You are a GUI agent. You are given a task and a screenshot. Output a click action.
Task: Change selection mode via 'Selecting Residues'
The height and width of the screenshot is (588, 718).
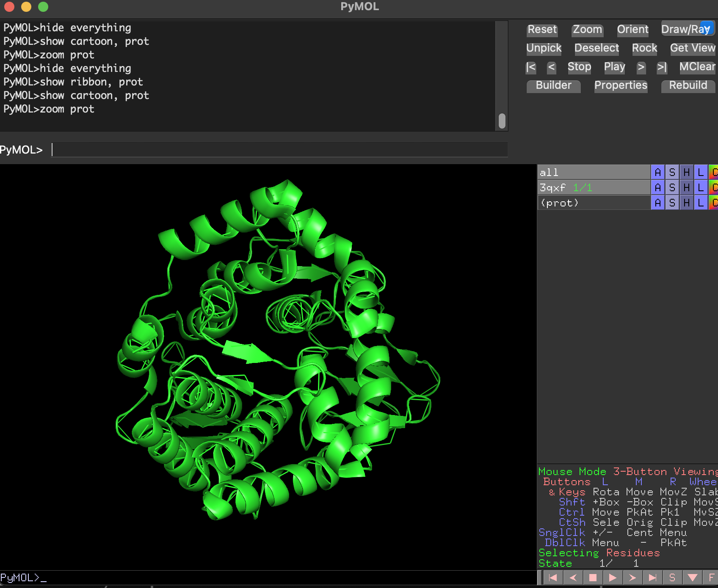599,553
